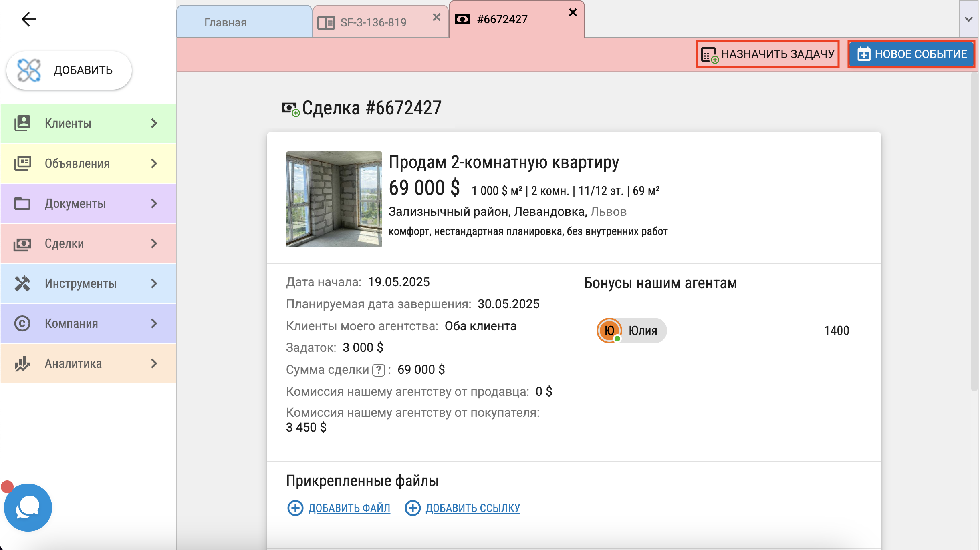The height and width of the screenshot is (550, 980).
Task: Click the buyer commission 3 450 $
Action: 306,428
